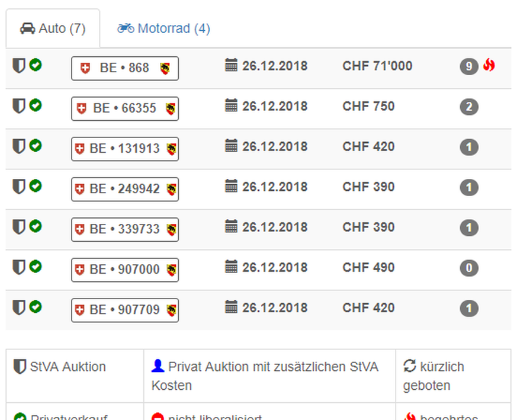Viewport: 517px width, 420px height.
Task: Open the BE 66355 license plate
Action: tap(124, 108)
